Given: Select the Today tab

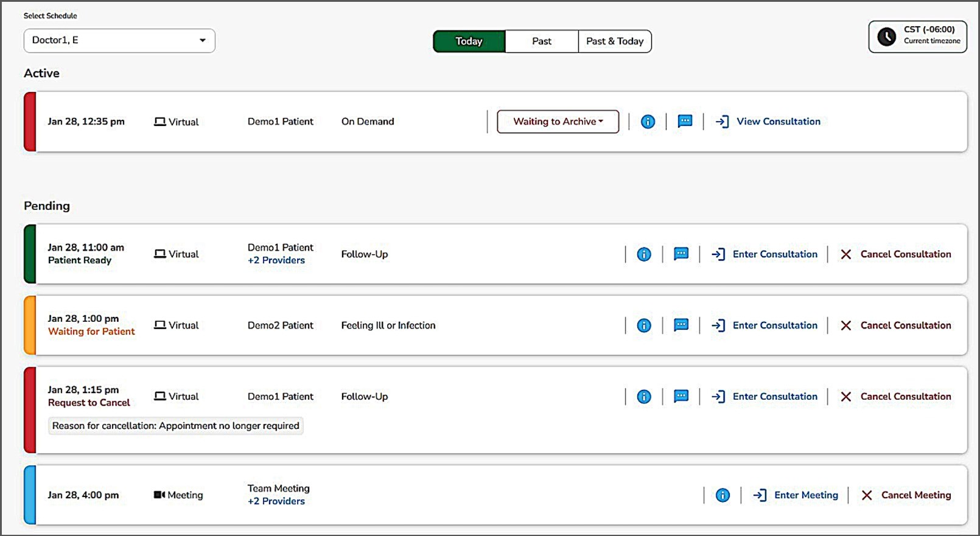Looking at the screenshot, I should click(x=469, y=41).
